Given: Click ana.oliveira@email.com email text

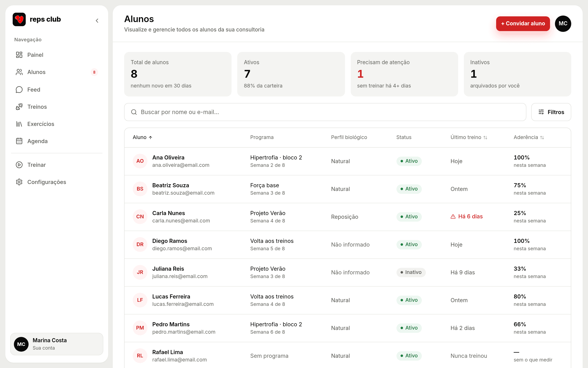Looking at the screenshot, I should [x=181, y=165].
